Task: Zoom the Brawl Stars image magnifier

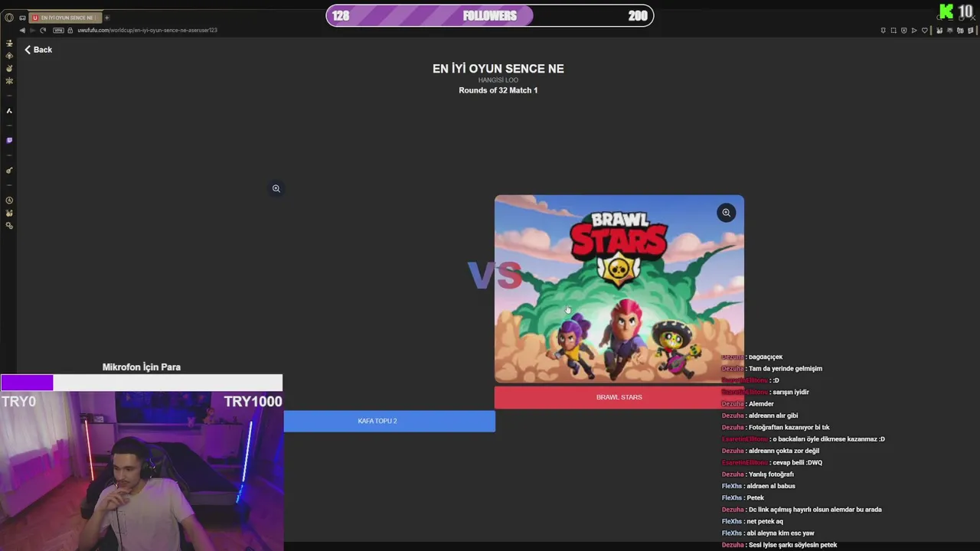Action: click(726, 213)
